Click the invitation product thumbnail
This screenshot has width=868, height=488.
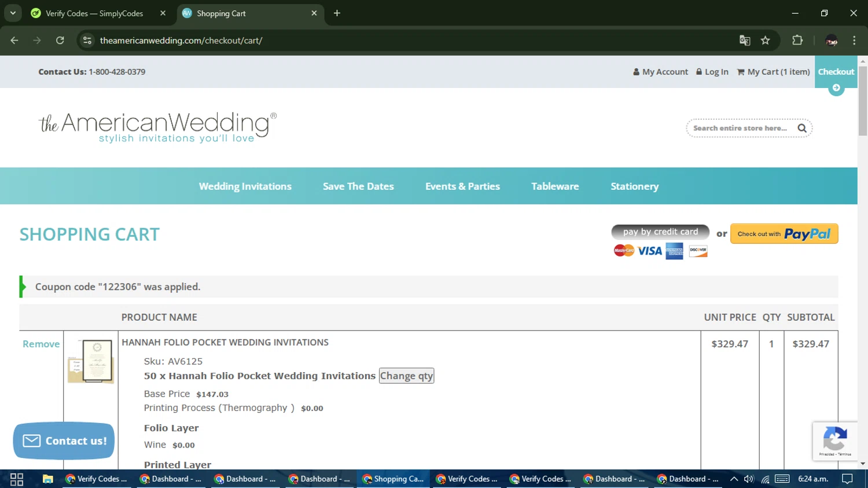[x=91, y=361]
